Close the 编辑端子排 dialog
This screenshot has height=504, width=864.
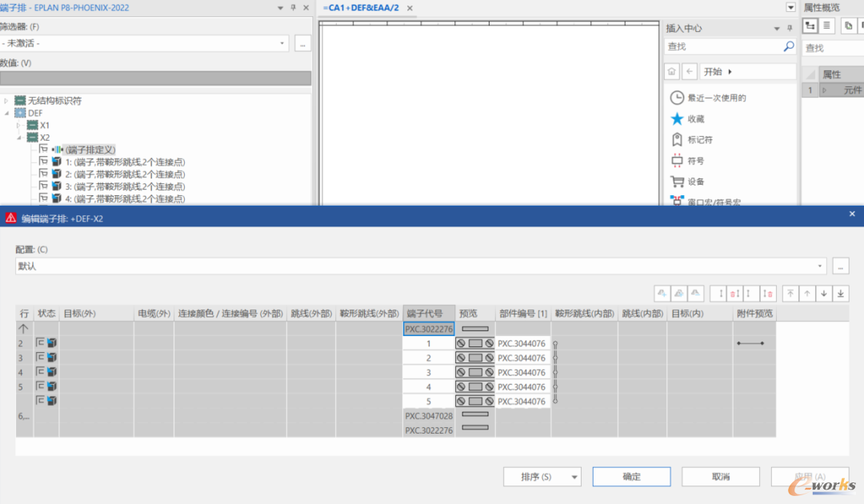pos(852,214)
